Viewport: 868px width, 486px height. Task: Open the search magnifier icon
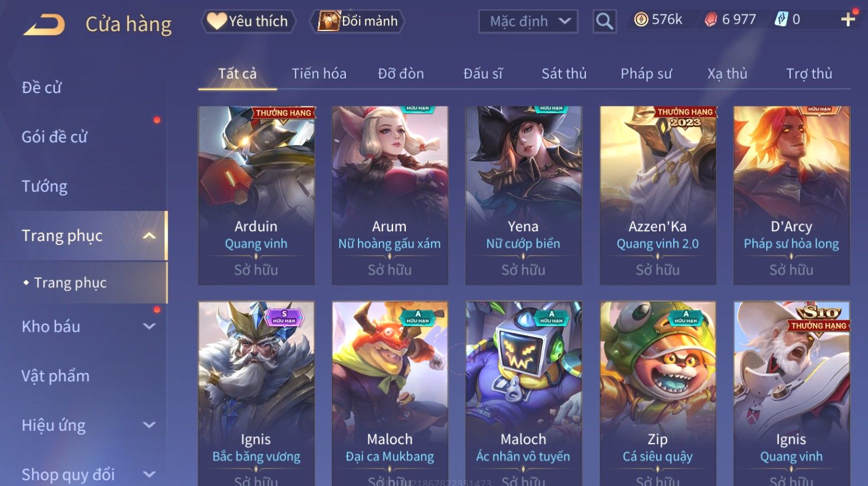604,21
